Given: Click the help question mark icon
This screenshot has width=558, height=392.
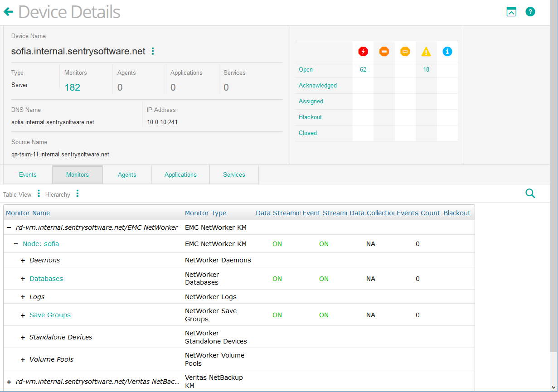Looking at the screenshot, I should [530, 11].
